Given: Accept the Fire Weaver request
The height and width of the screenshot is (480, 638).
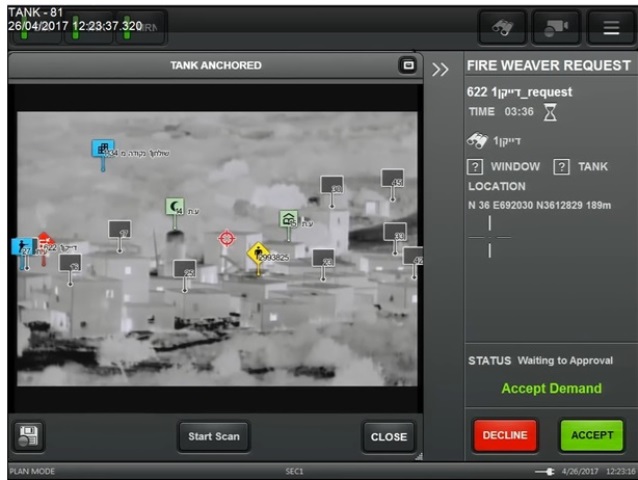Looking at the screenshot, I should click(591, 436).
